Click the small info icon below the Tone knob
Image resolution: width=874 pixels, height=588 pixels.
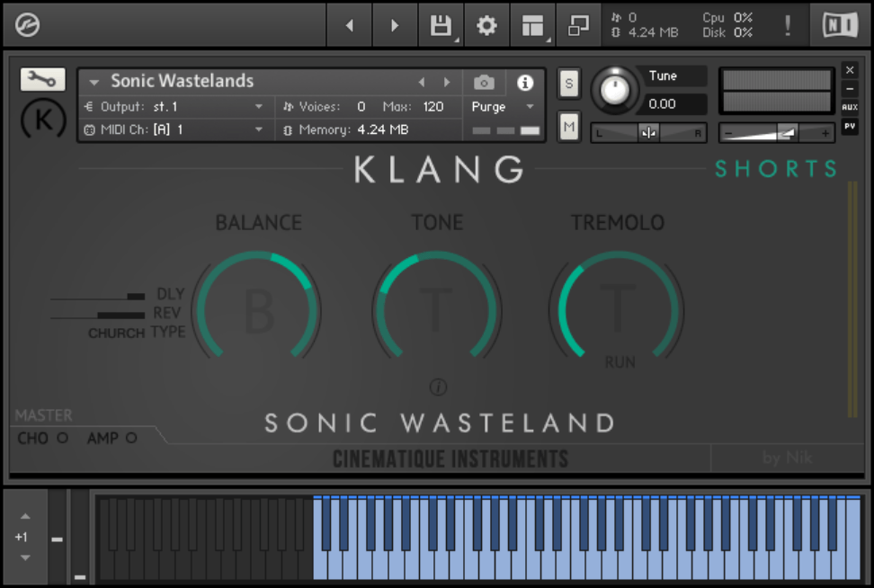click(x=438, y=387)
